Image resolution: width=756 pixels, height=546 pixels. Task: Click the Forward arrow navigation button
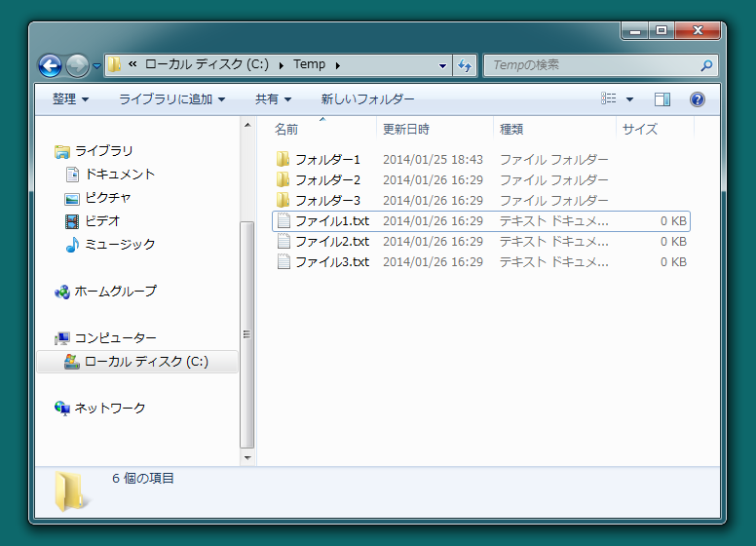[77, 65]
